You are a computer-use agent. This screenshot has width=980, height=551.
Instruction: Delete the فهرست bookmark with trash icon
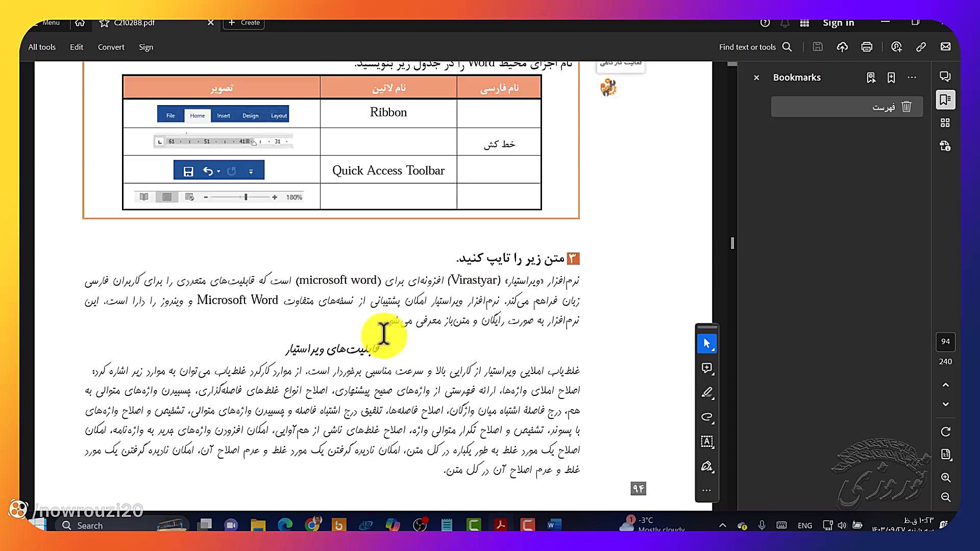[906, 107]
